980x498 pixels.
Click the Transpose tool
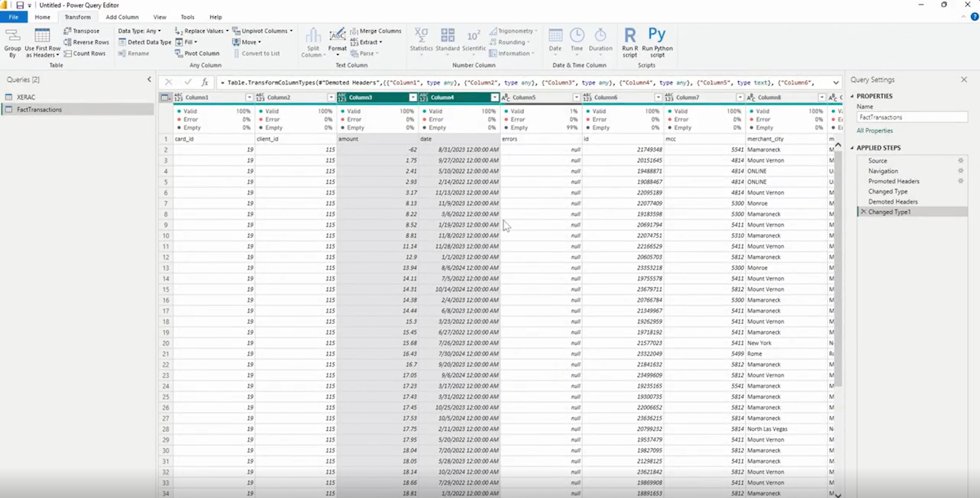pyautogui.click(x=81, y=30)
